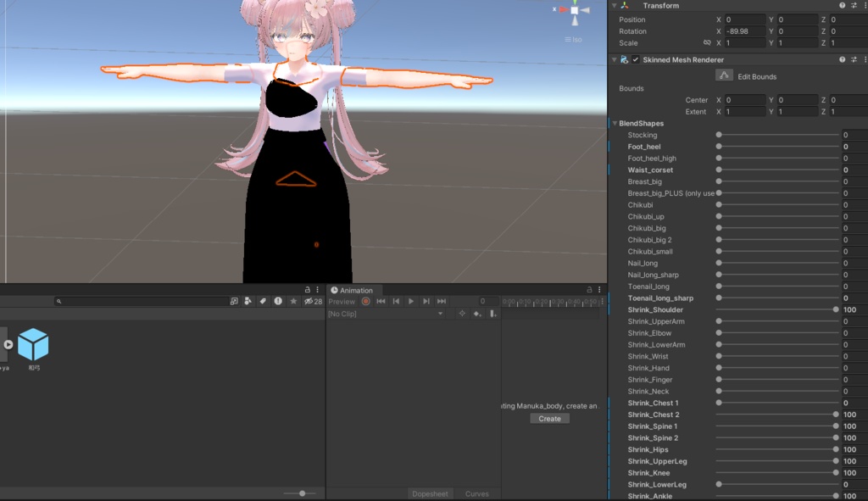The height and width of the screenshot is (501, 868).
Task: Enable animation record mode
Action: click(366, 301)
